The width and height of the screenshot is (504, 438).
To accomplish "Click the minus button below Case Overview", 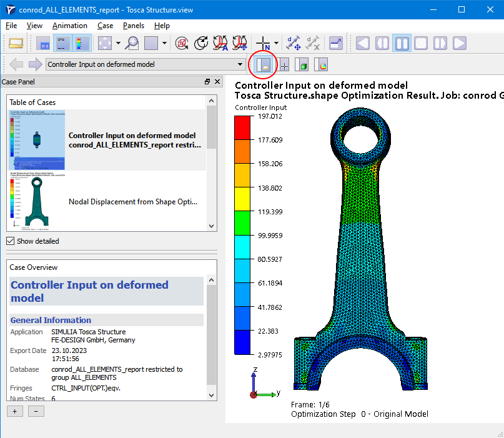I will click(36, 411).
